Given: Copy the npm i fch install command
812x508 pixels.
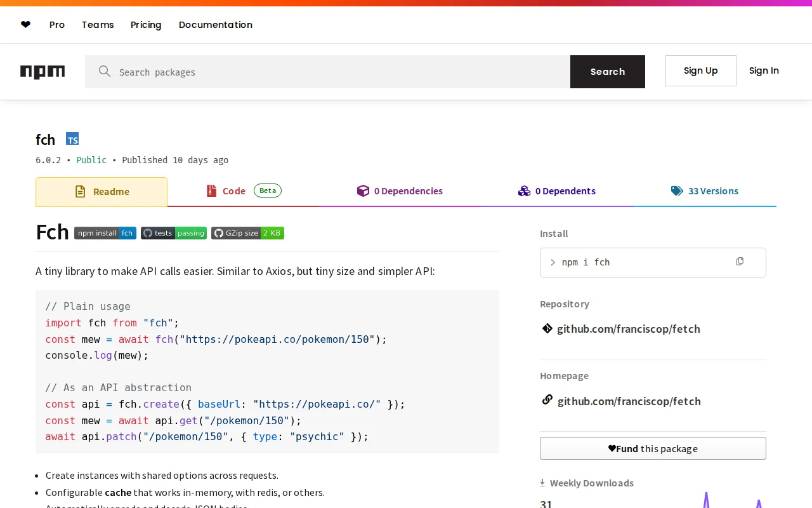Looking at the screenshot, I should pyautogui.click(x=740, y=262).
